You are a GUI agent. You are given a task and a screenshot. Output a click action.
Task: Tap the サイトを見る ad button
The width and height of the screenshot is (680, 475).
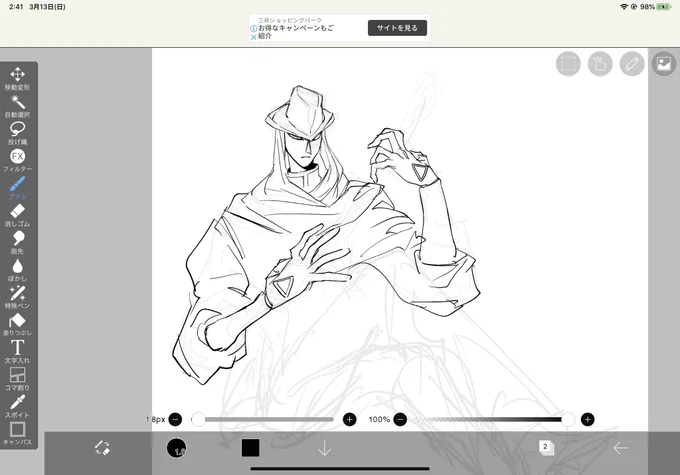pos(397,28)
